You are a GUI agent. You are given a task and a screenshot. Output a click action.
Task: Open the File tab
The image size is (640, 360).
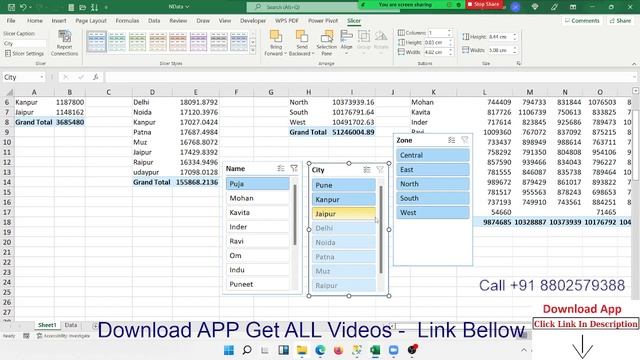coord(11,20)
